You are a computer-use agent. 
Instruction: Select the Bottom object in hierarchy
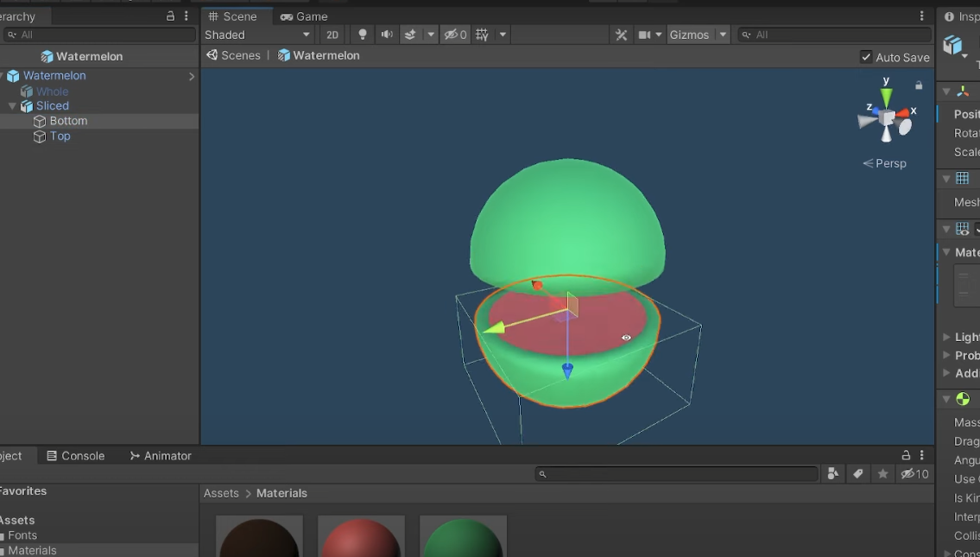click(68, 121)
